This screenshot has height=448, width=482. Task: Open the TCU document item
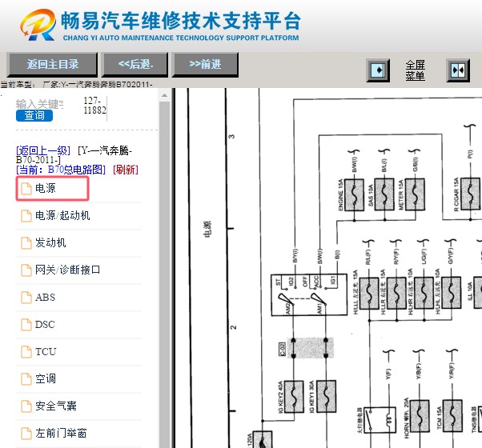pyautogui.click(x=46, y=351)
